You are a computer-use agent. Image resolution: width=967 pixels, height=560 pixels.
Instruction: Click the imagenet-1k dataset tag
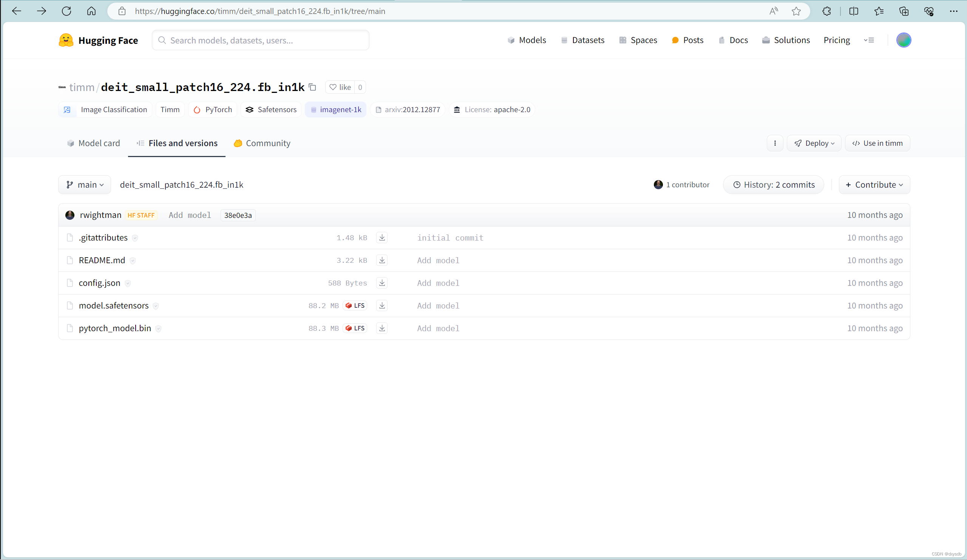tap(336, 110)
